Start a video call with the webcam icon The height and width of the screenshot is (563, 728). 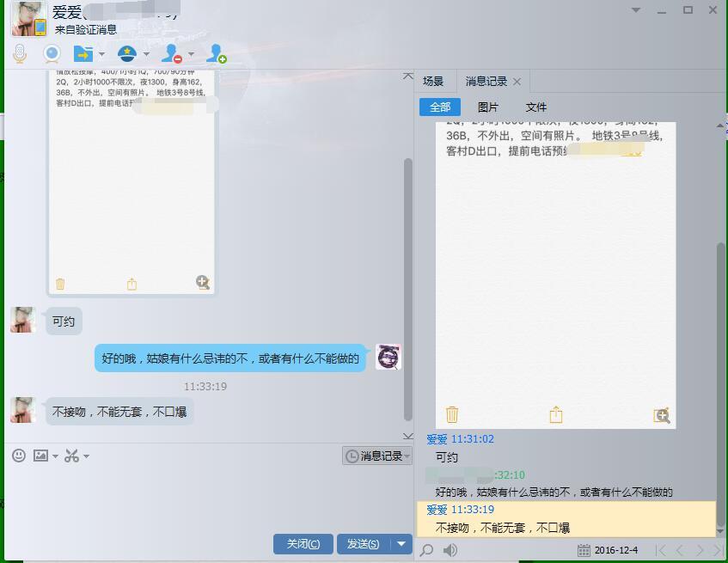(52, 54)
